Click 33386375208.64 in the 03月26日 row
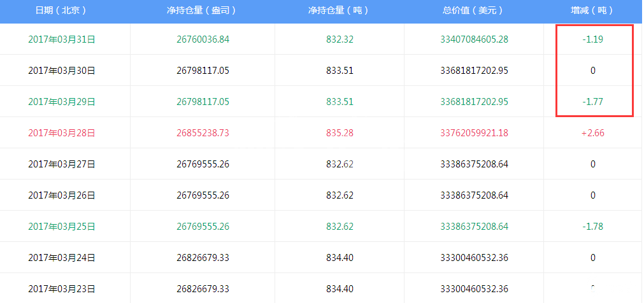 (x=475, y=195)
